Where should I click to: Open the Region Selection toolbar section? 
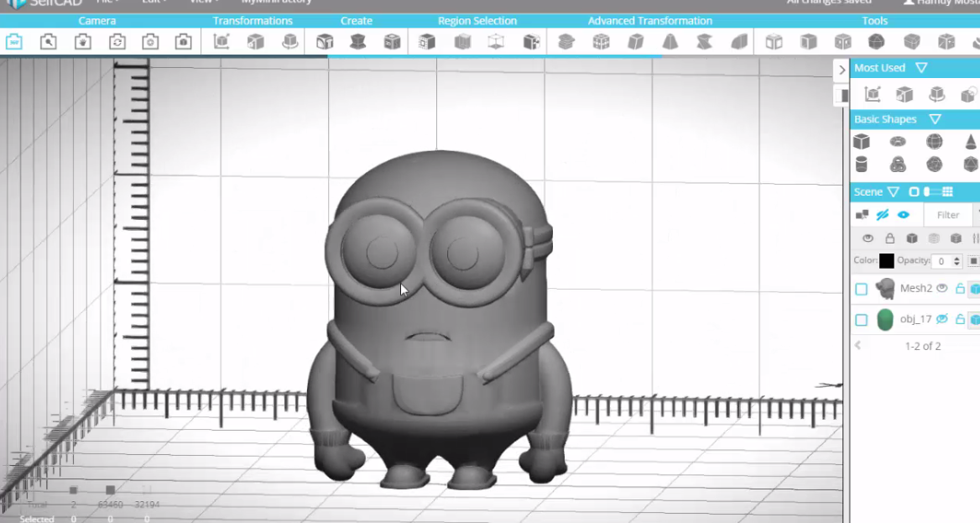pyautogui.click(x=477, y=21)
